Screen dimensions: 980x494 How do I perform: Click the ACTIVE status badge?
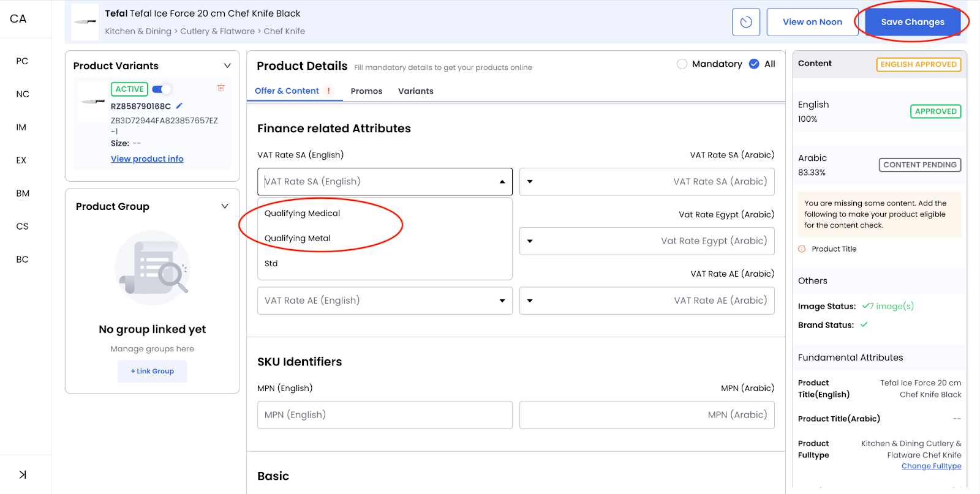130,89
